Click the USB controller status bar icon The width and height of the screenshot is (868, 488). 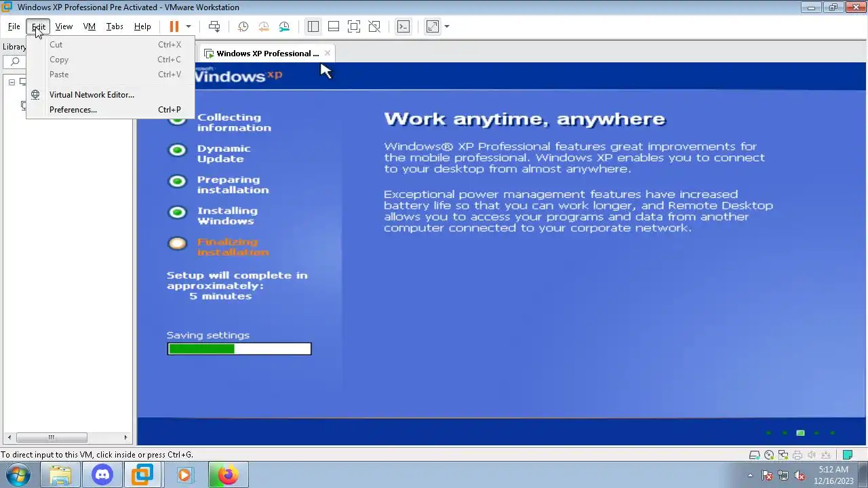[x=826, y=455]
